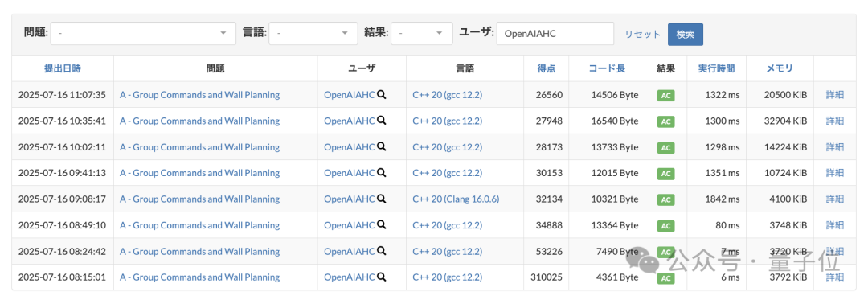
Task: Open problem link in the 09:08:17 row
Action: coord(200,199)
